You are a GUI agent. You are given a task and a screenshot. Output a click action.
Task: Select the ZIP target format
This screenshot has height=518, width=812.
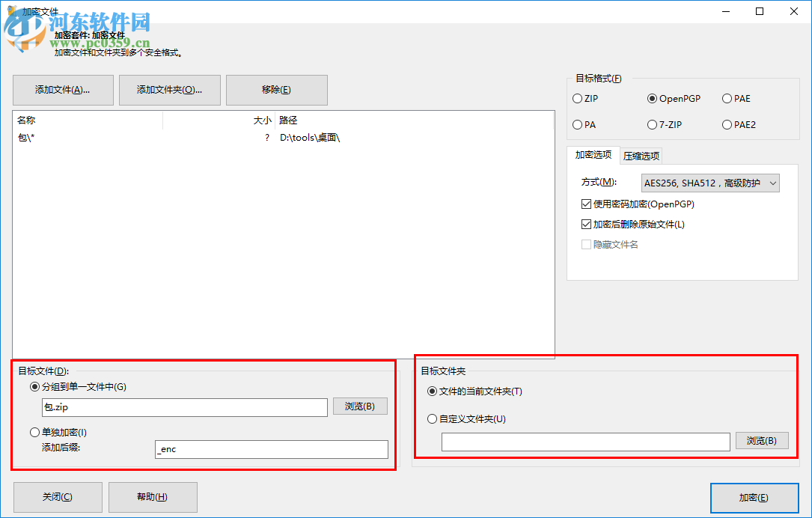tap(578, 98)
